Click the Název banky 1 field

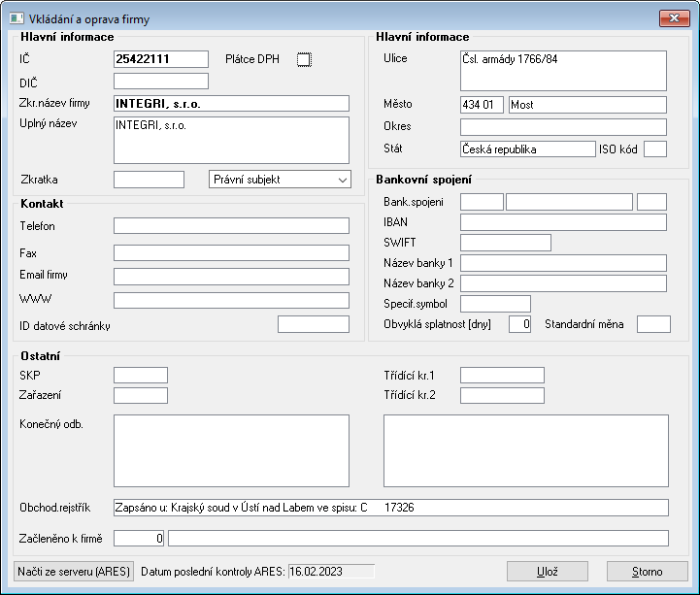pyautogui.click(x=563, y=263)
